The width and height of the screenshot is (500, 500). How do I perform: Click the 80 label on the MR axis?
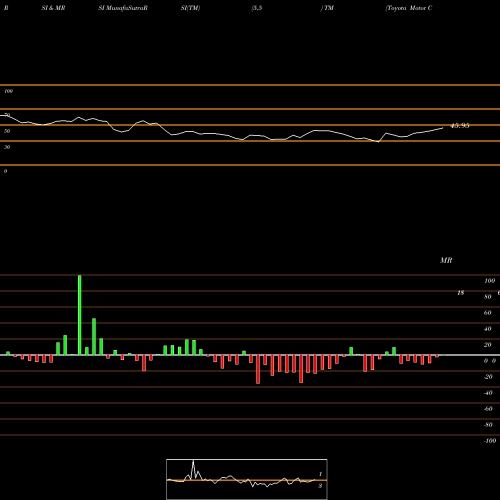[x=488, y=297]
